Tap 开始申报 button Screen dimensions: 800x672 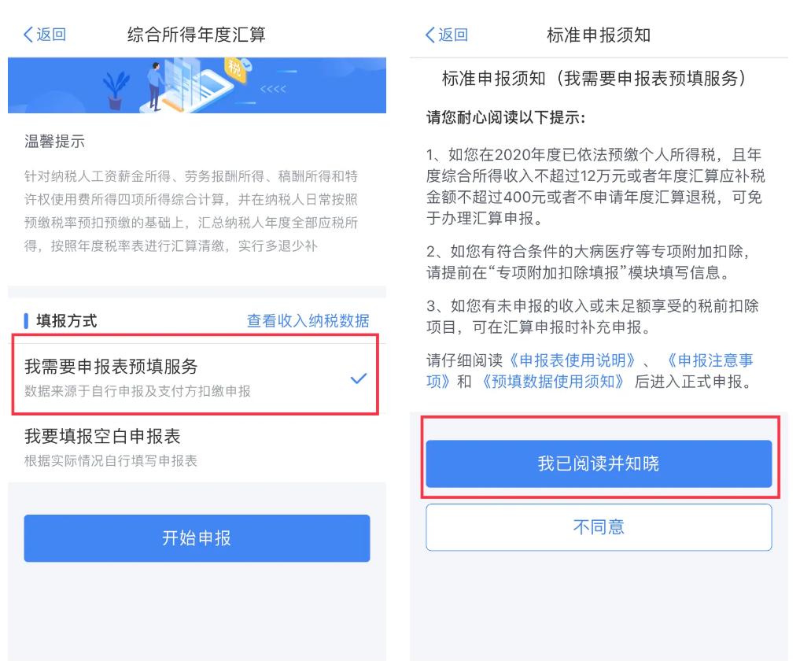(197, 537)
